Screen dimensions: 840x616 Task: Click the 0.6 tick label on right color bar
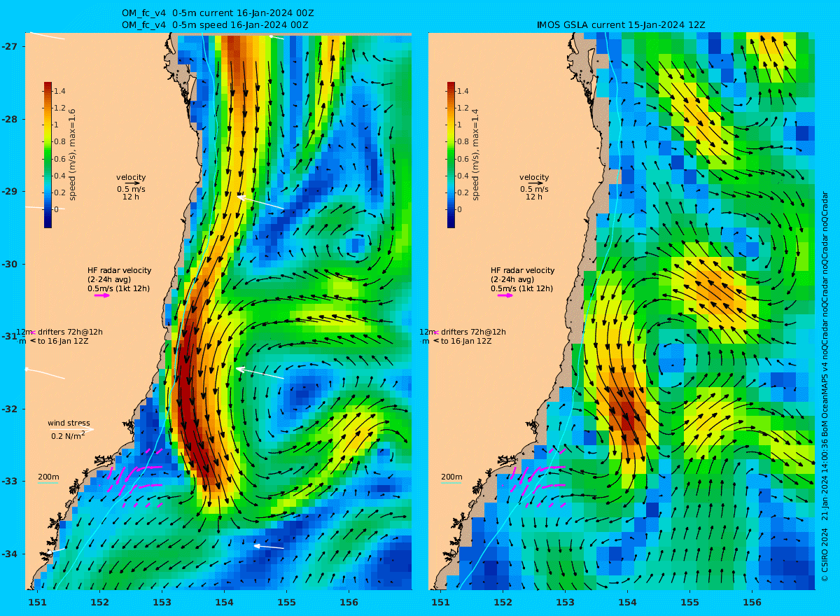pos(463,159)
